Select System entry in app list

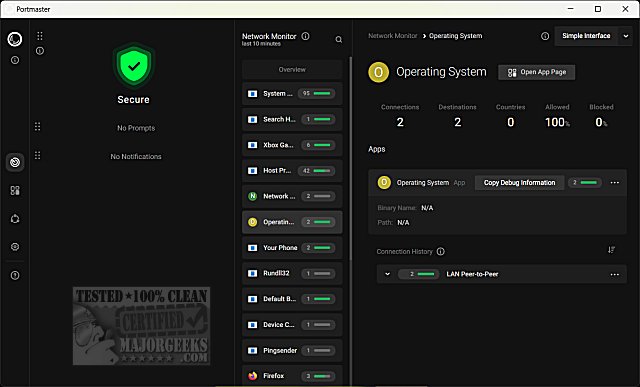(292, 93)
